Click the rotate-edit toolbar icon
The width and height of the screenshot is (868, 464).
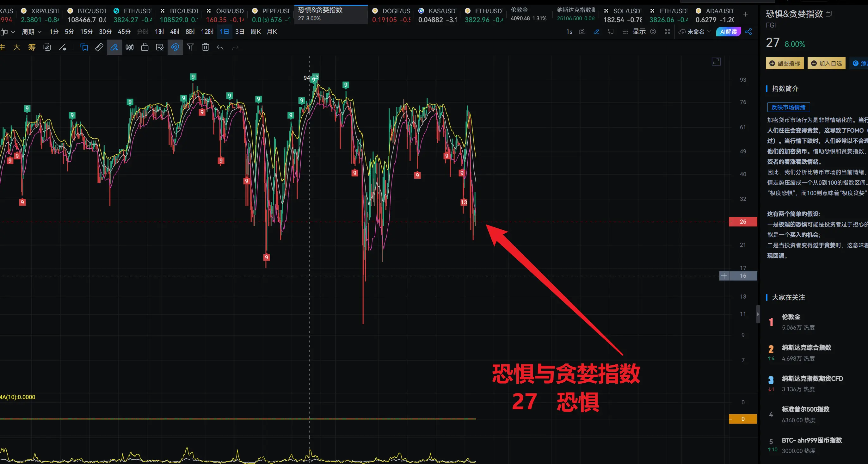click(47, 47)
